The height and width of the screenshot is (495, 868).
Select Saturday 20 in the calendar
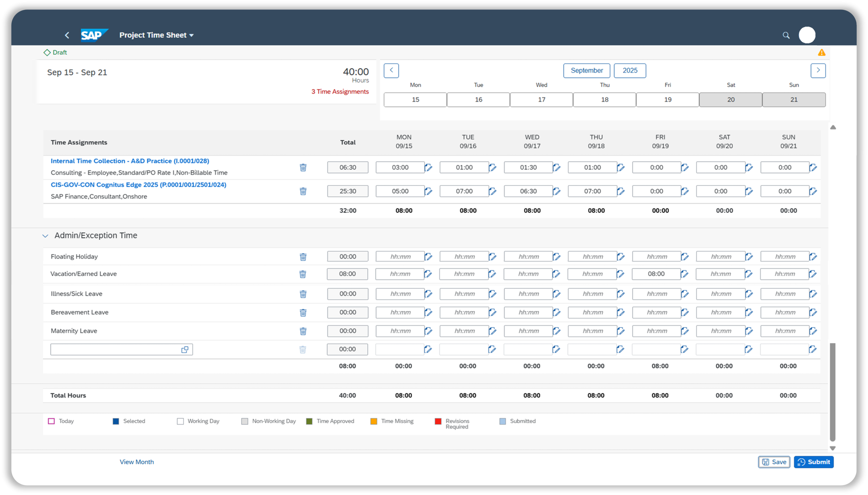pos(730,100)
